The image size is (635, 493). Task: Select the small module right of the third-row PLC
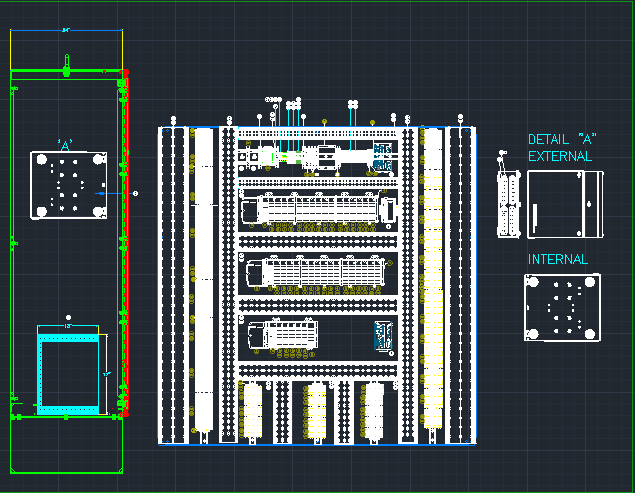(382, 335)
